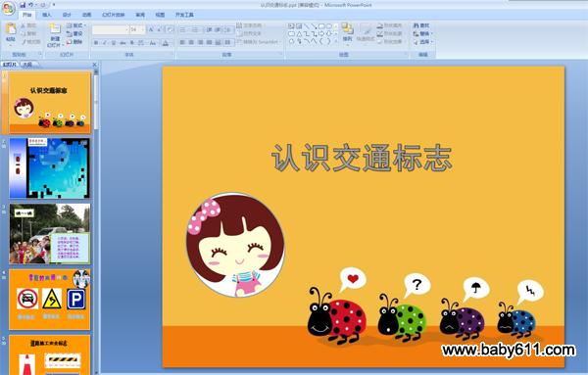The width and height of the screenshot is (588, 375).
Task: Toggle bold formatting
Action: [x=96, y=43]
